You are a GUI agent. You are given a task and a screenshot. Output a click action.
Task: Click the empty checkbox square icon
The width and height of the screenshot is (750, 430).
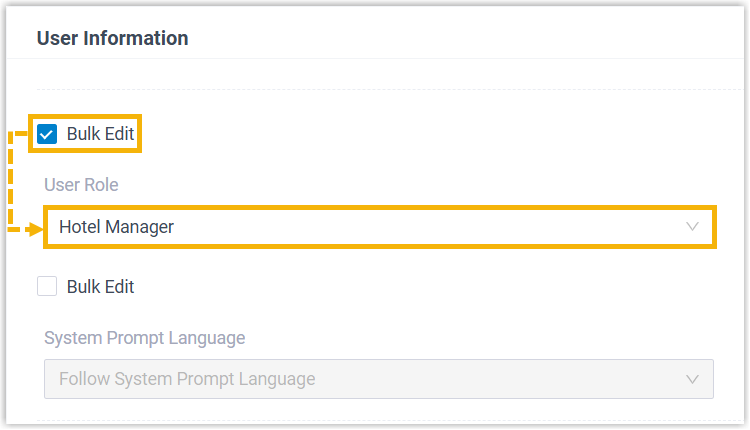pyautogui.click(x=47, y=287)
